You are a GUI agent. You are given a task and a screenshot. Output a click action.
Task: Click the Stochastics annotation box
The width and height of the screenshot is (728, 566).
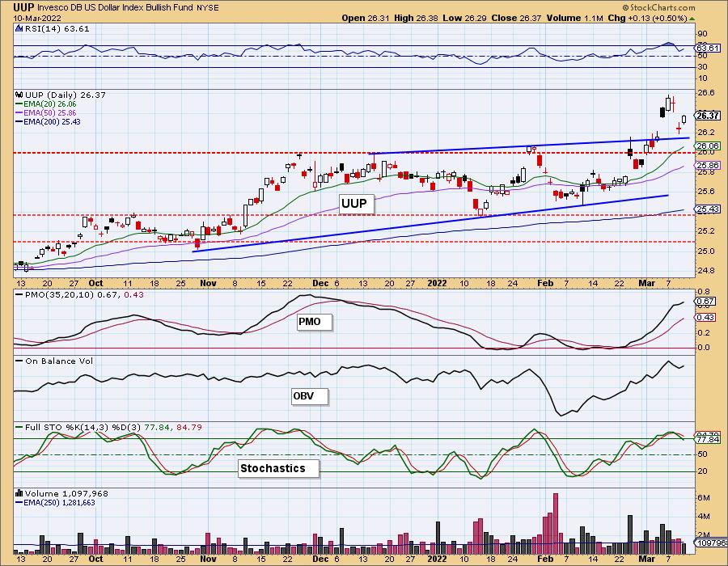point(278,468)
